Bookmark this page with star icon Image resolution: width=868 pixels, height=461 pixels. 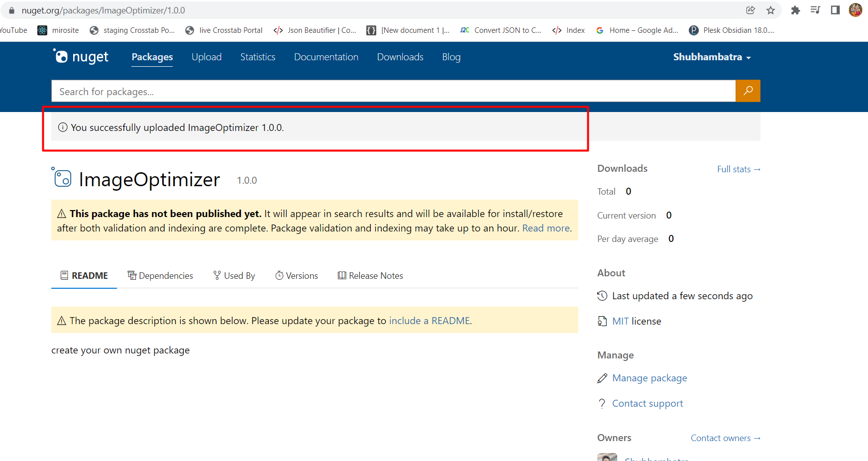point(770,10)
